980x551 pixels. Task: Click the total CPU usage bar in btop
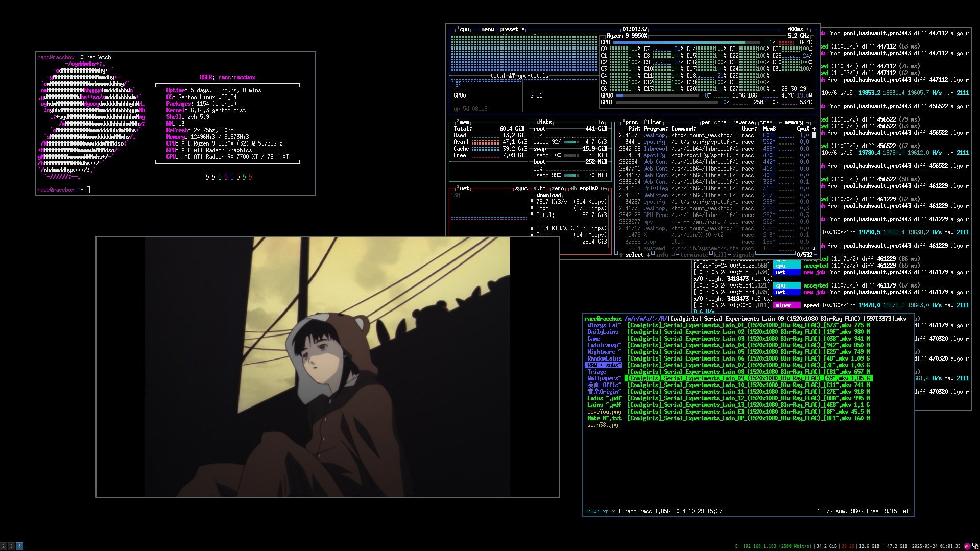pyautogui.click(x=687, y=42)
